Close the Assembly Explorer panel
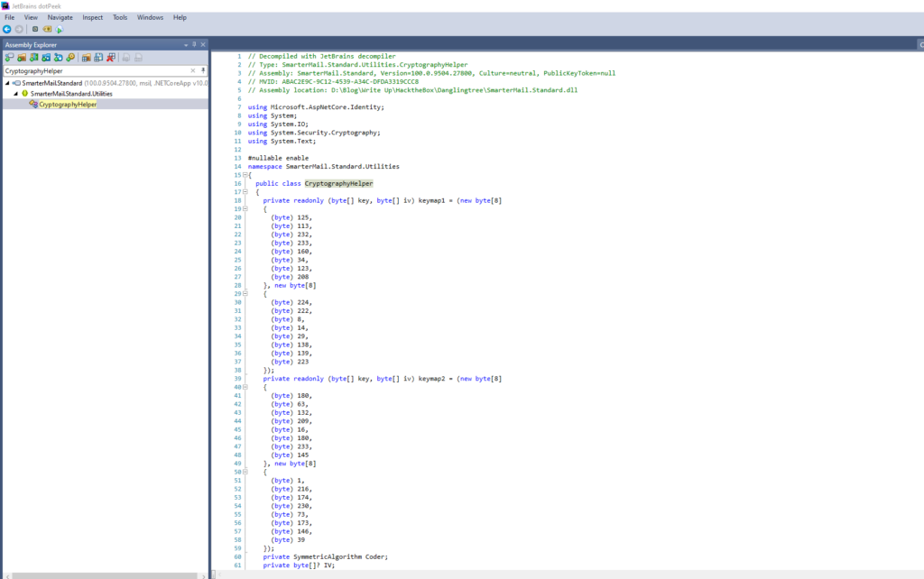The height and width of the screenshot is (579, 924). (x=203, y=44)
